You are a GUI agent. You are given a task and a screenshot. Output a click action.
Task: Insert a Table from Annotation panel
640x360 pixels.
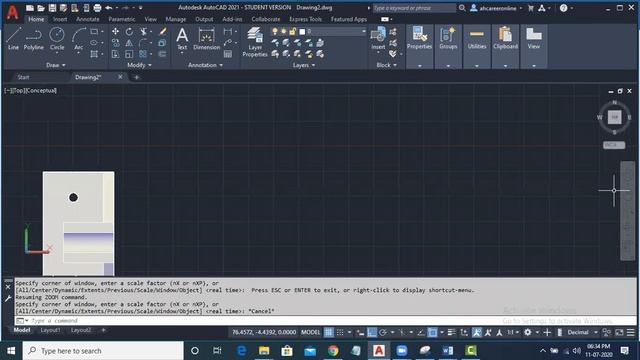[x=228, y=54]
